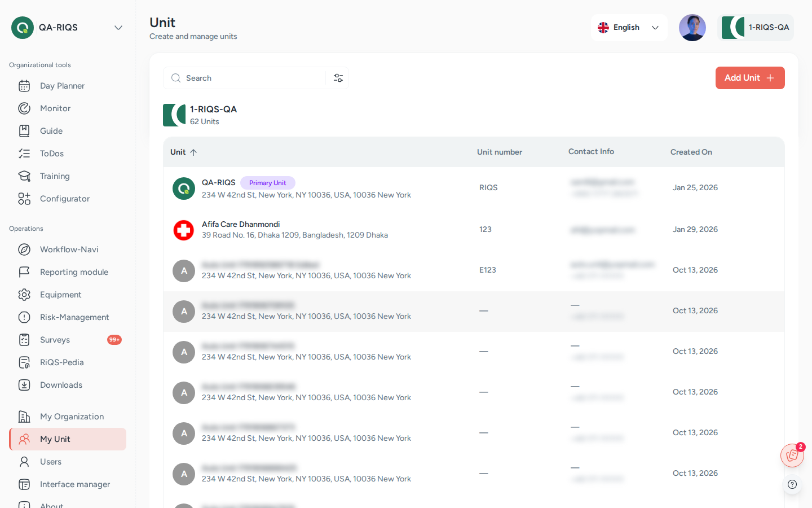Open the Afifa Care Dhanmondi unit
812x508 pixels.
tap(474, 229)
